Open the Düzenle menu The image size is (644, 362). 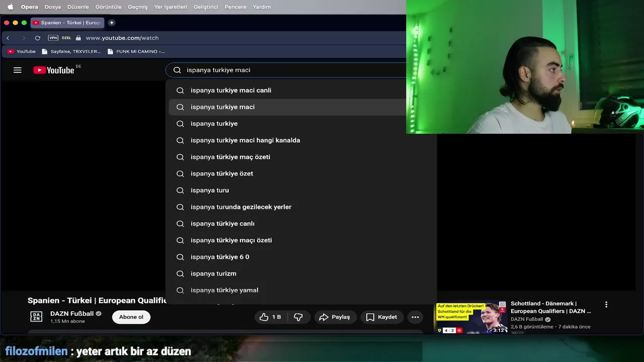[78, 7]
